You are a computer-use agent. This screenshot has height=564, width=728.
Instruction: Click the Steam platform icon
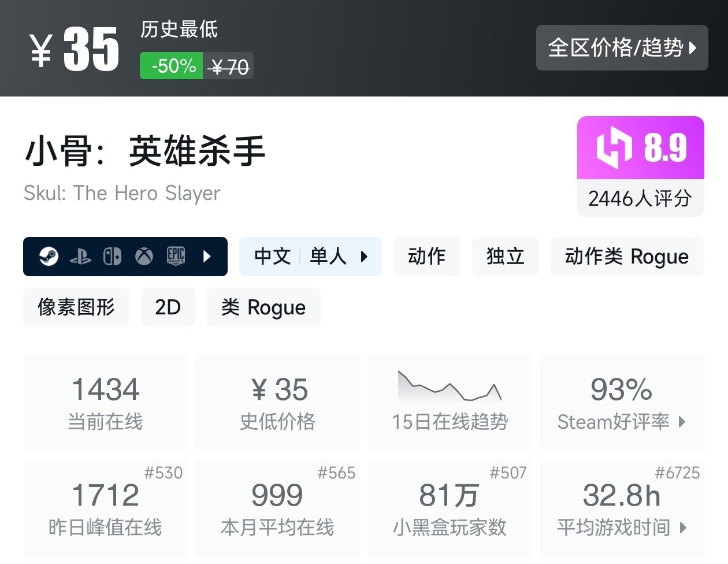[49, 256]
